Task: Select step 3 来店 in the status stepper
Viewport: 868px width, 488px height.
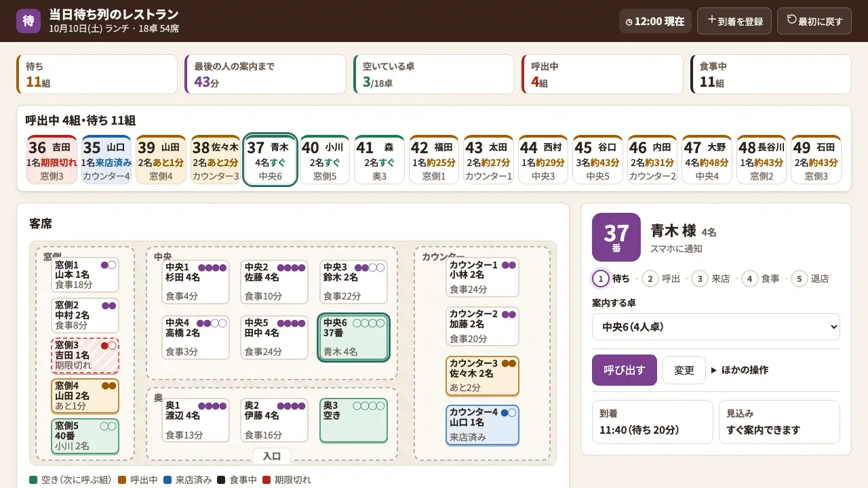Action: point(711,279)
